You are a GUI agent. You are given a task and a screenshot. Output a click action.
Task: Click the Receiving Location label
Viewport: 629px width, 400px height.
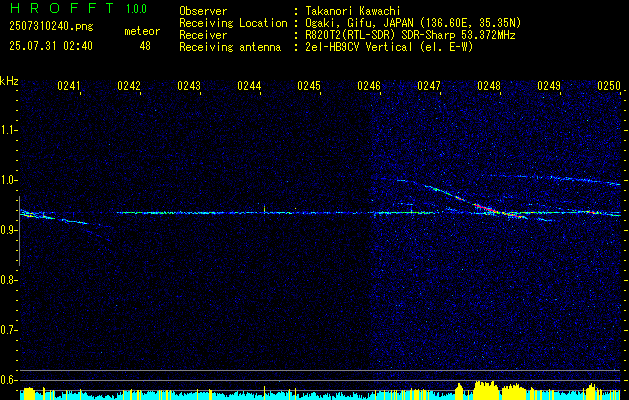[x=233, y=23]
